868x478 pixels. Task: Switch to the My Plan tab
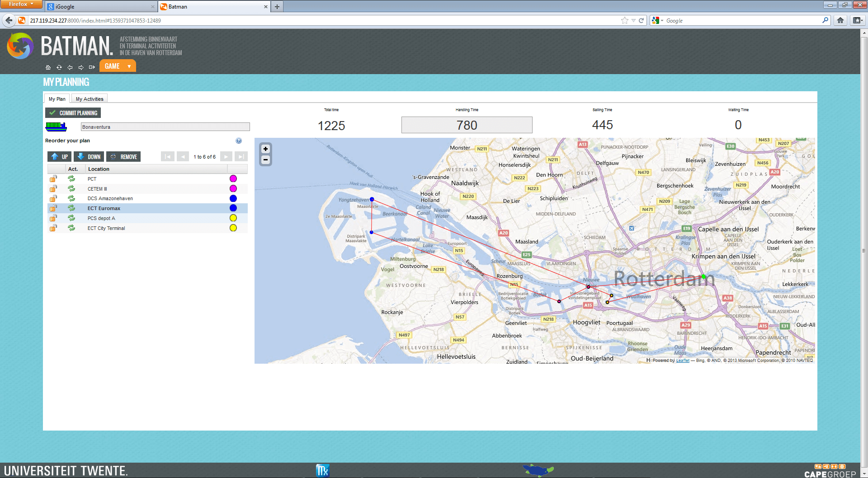click(x=57, y=99)
